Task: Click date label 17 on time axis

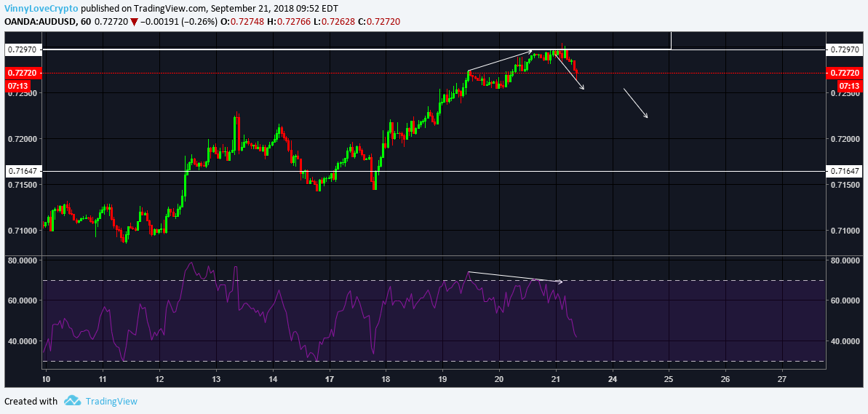Action: pos(330,380)
